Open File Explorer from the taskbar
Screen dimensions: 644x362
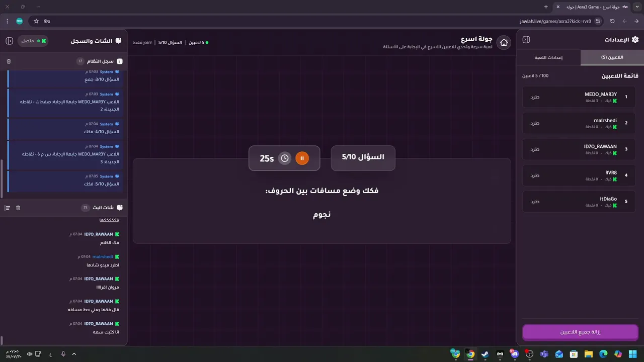(588, 354)
